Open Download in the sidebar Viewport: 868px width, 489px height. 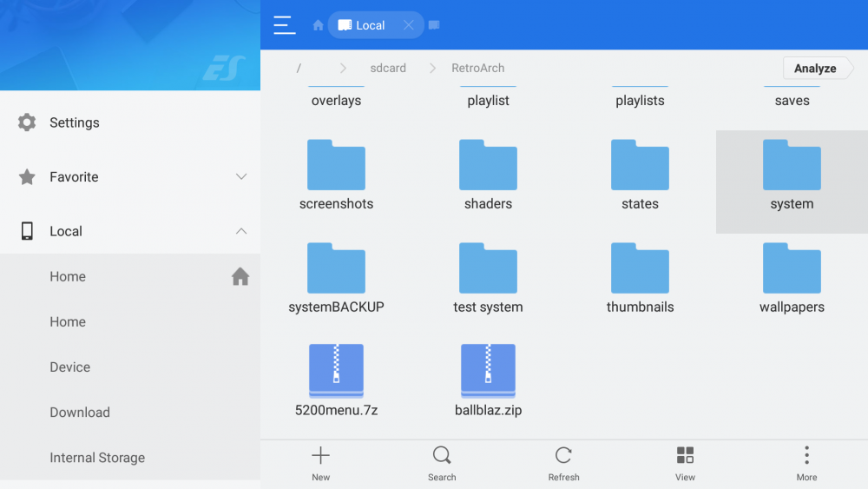[x=130, y=413]
